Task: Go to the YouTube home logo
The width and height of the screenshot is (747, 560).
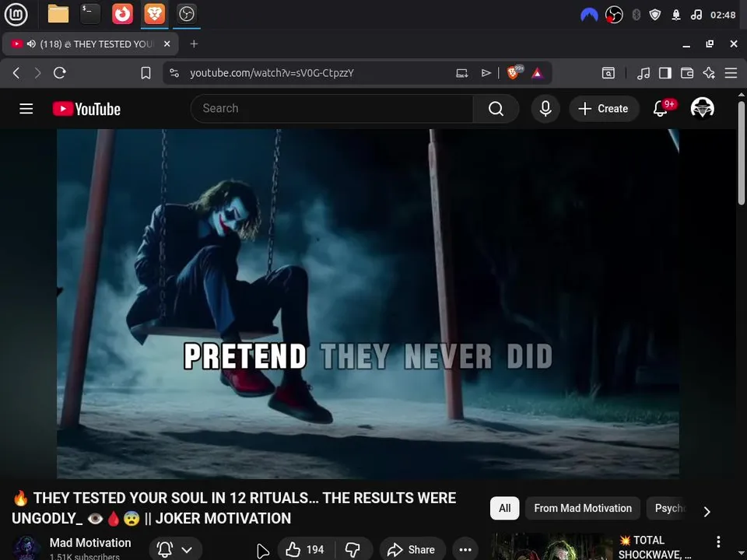Action: coord(86,109)
